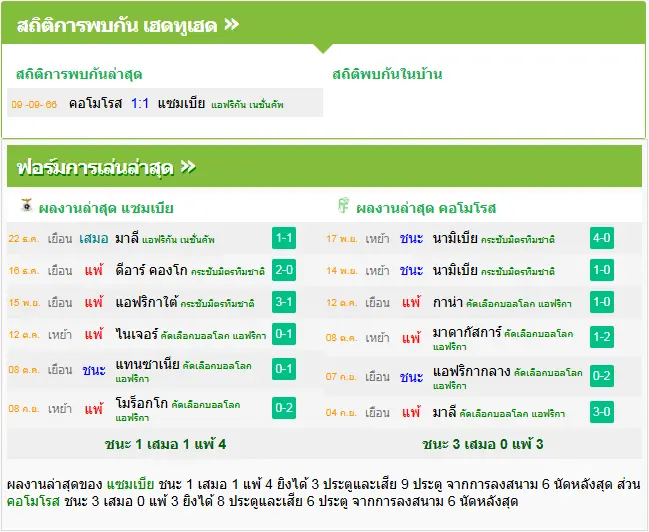Image resolution: width=649 pixels, height=532 pixels.
Task: Click the 1:1 head-to-head score link
Action: tap(140, 103)
